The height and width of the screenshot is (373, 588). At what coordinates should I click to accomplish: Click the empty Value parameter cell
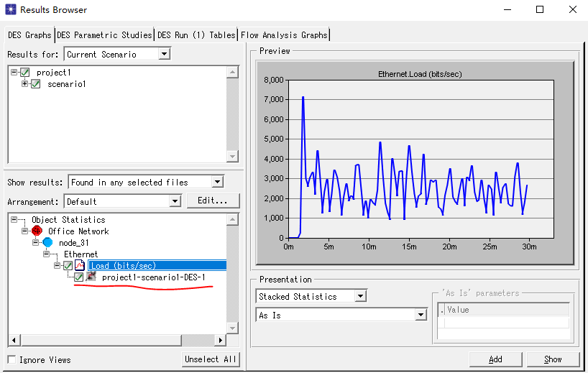(x=507, y=323)
